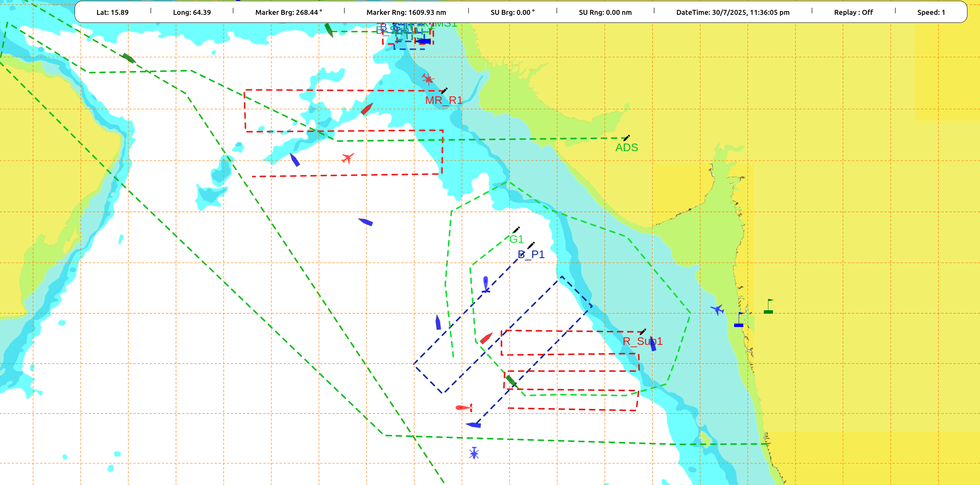980x485 pixels.
Task: Select the blue base flag marker
Action: point(739,320)
